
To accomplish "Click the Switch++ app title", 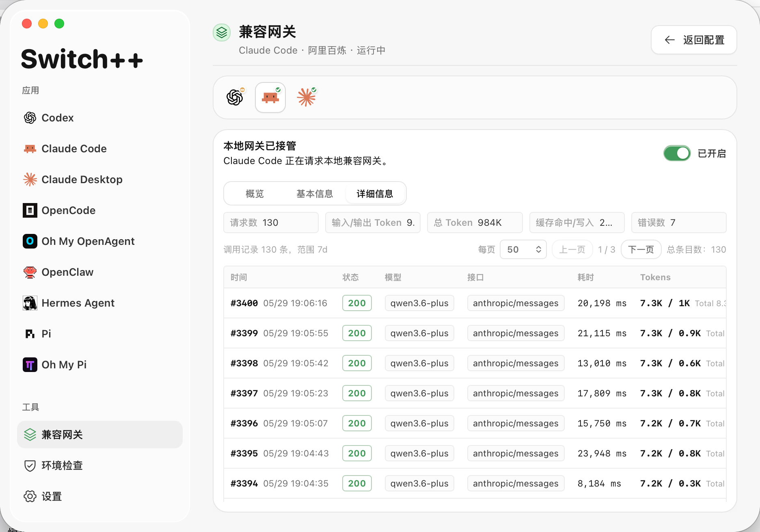I will pyautogui.click(x=82, y=59).
